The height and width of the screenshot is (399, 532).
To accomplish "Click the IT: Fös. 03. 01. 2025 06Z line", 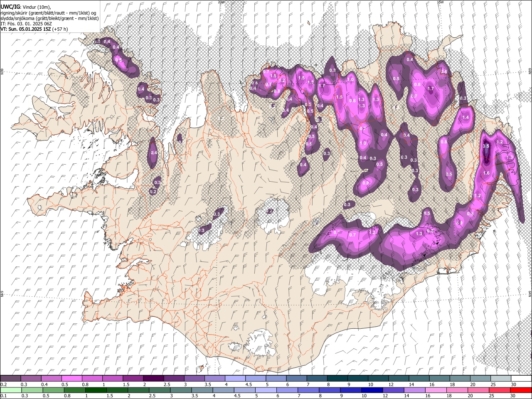I will (26, 24).
